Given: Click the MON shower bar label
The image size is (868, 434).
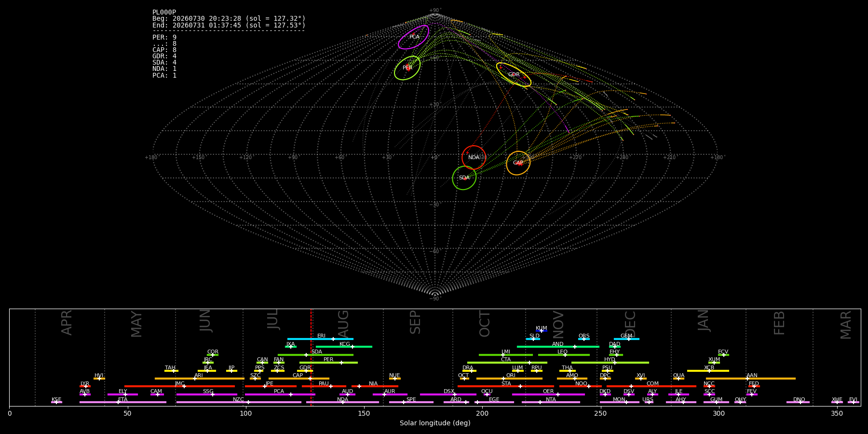Looking at the screenshot, I should point(619,400).
